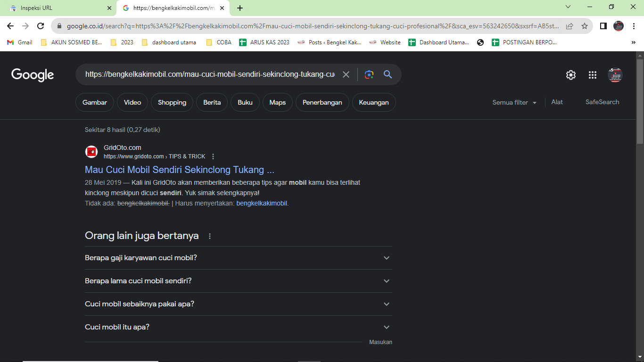
Task: Show hidden bookmarks overflow
Action: pyautogui.click(x=633, y=42)
